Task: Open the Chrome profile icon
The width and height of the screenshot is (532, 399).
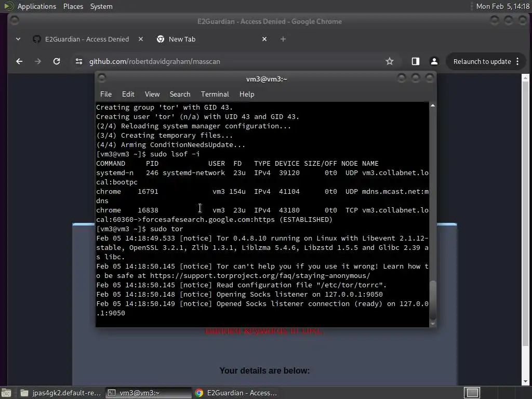Action: tap(434, 61)
